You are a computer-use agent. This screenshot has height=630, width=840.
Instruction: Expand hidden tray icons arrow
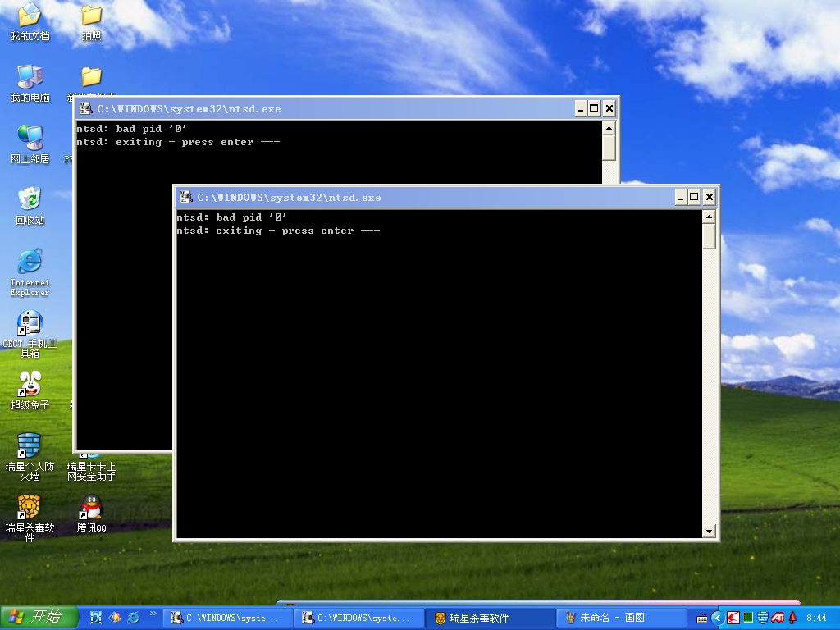pyautogui.click(x=718, y=619)
